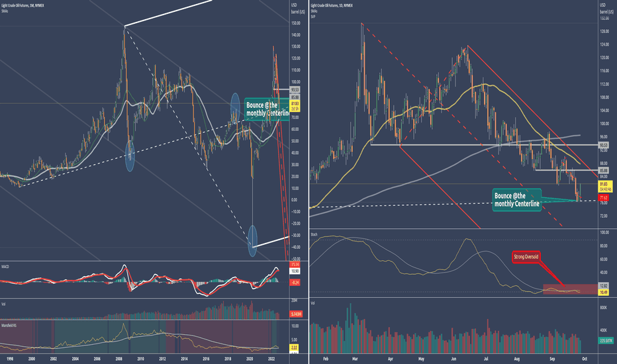The height and width of the screenshot is (364, 617).
Task: Click the Oct month label on daily time axis
Action: click(x=585, y=359)
